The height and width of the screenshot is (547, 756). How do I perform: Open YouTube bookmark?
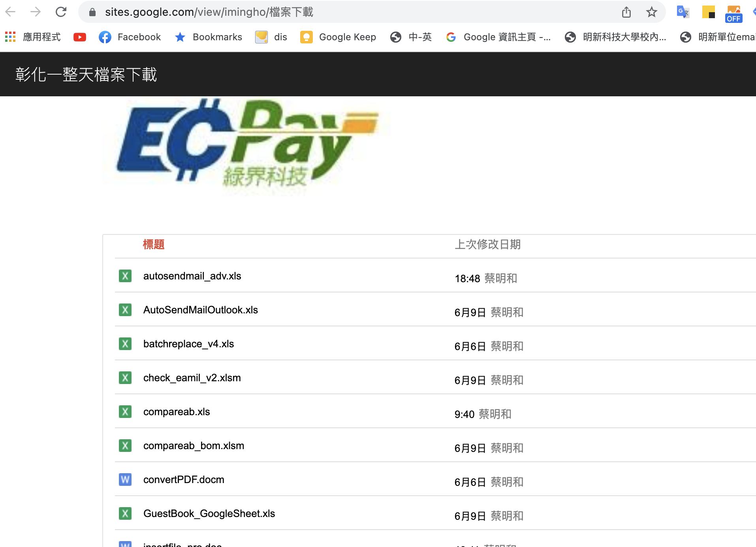(80, 37)
